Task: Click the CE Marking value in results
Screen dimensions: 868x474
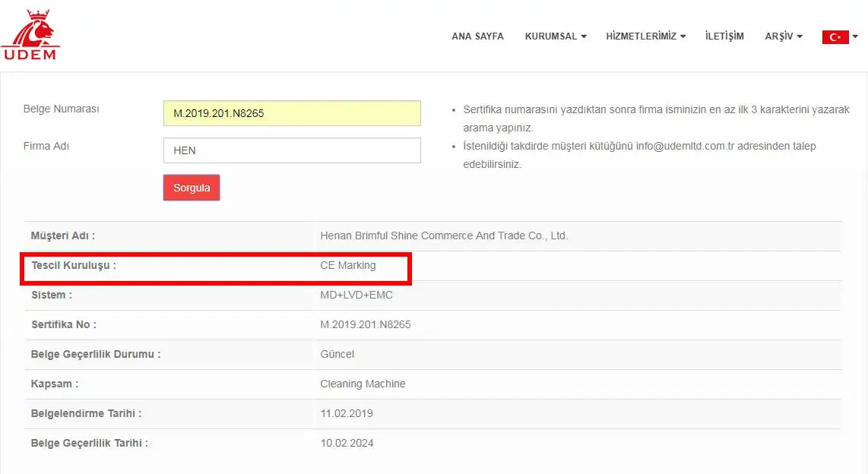Action: [348, 266]
